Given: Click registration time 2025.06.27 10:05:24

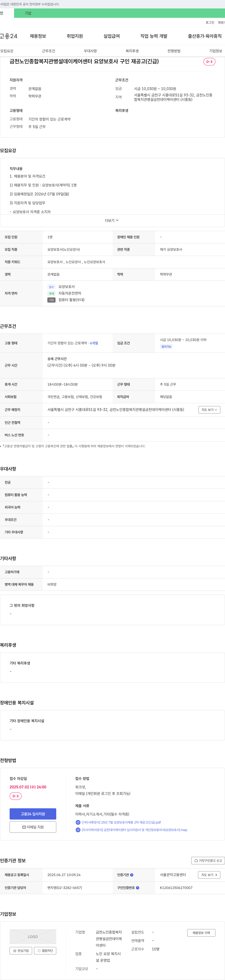Looking at the screenshot, I should coord(64,875).
